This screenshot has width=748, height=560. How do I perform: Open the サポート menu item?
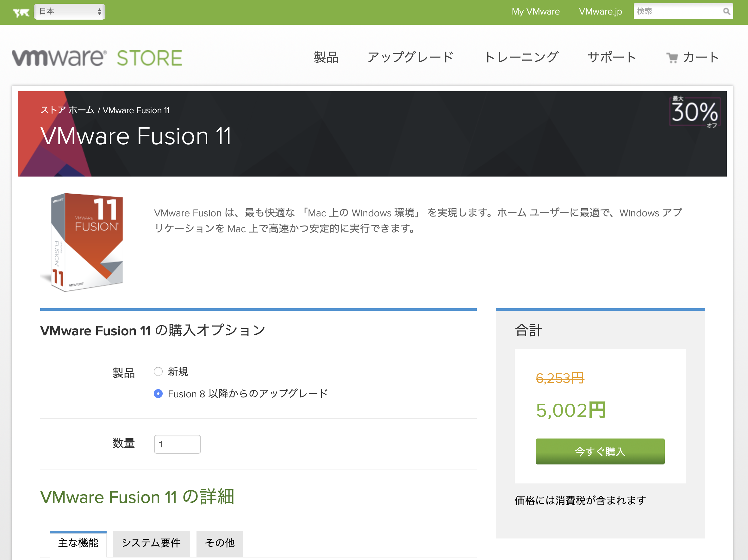[612, 58]
